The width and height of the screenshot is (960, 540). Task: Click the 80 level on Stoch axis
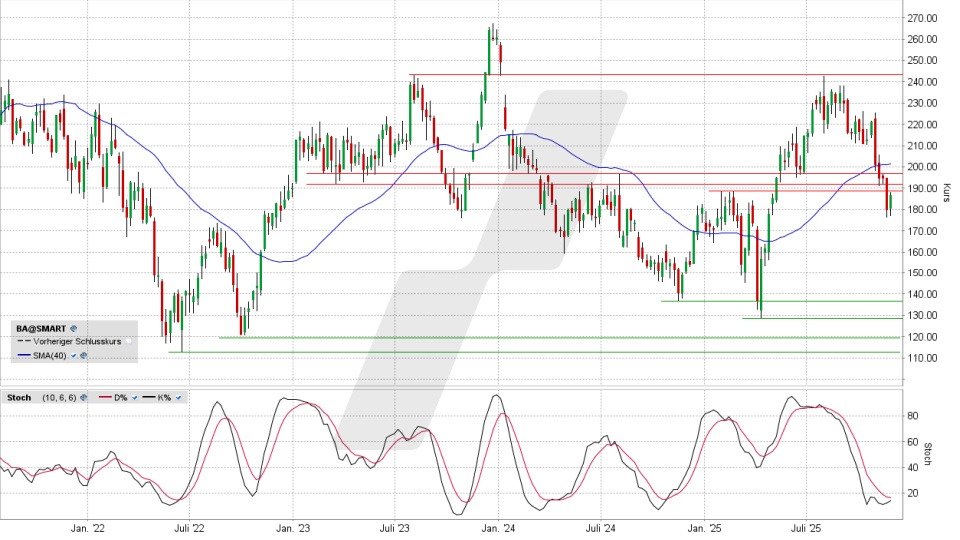[x=913, y=415]
